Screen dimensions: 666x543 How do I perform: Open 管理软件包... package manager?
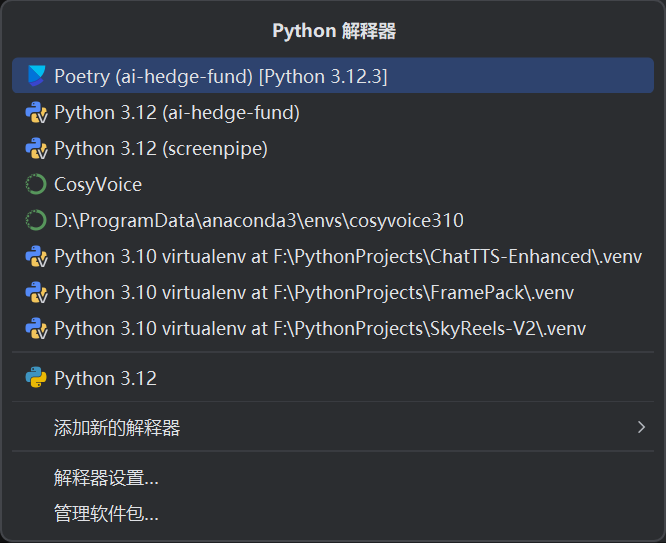point(333,514)
